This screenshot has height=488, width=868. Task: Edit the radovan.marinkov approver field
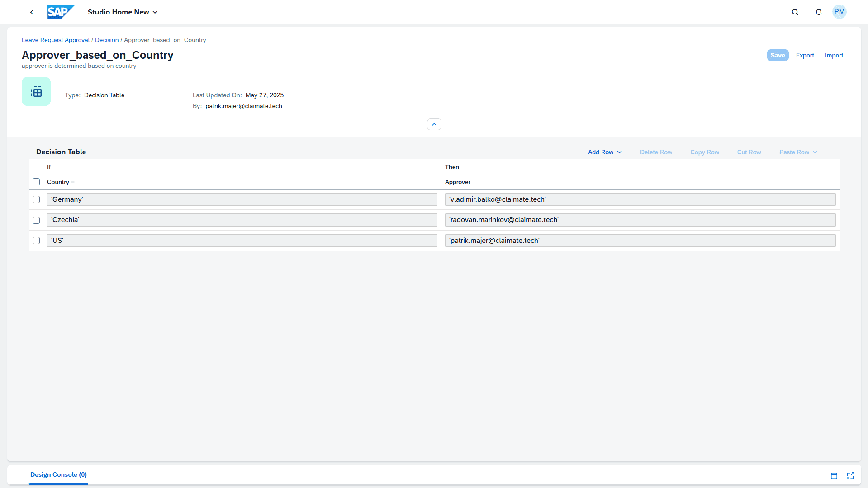pos(640,220)
